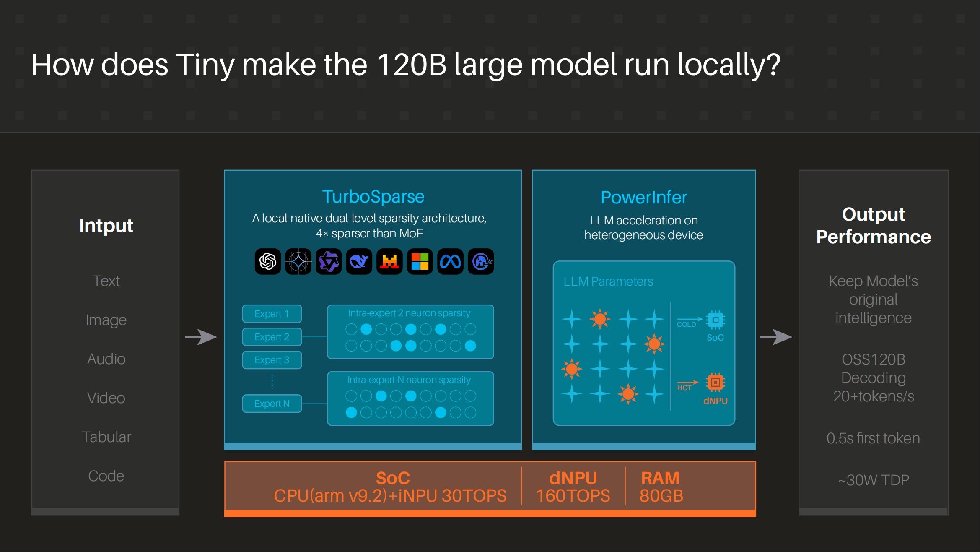
Task: Select the Microsoft logo
Action: tap(420, 262)
